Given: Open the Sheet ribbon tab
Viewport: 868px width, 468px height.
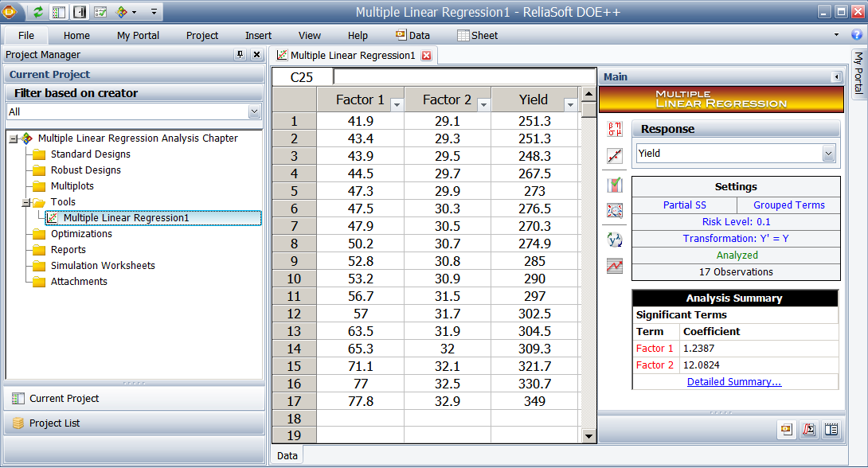Looking at the screenshot, I should point(478,35).
